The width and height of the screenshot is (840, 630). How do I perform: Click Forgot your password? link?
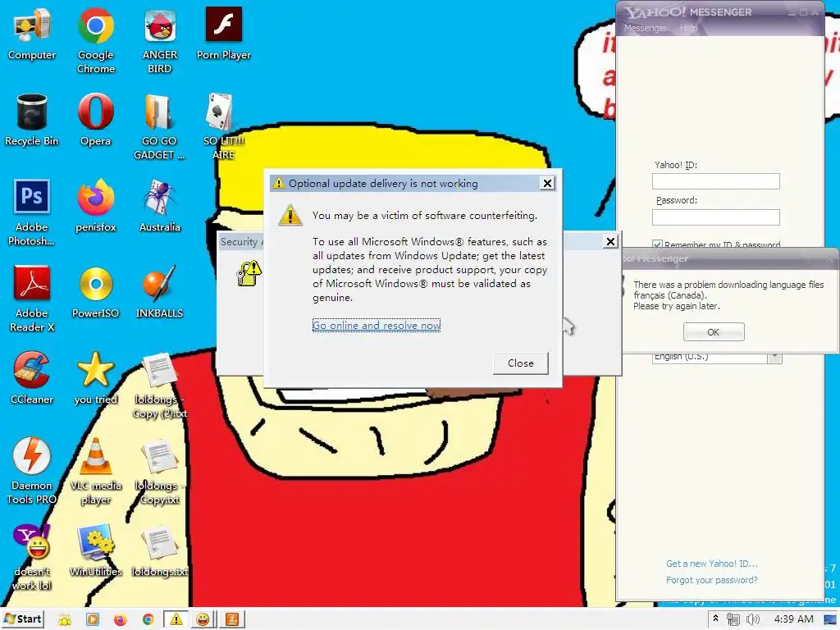[711, 580]
